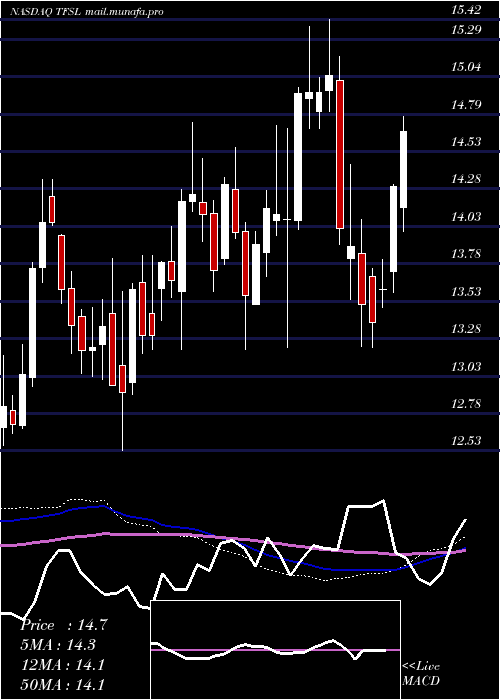
Task: Click the NASDAQ TFSL mail.munafa.pro title text
Action: tap(87, 12)
